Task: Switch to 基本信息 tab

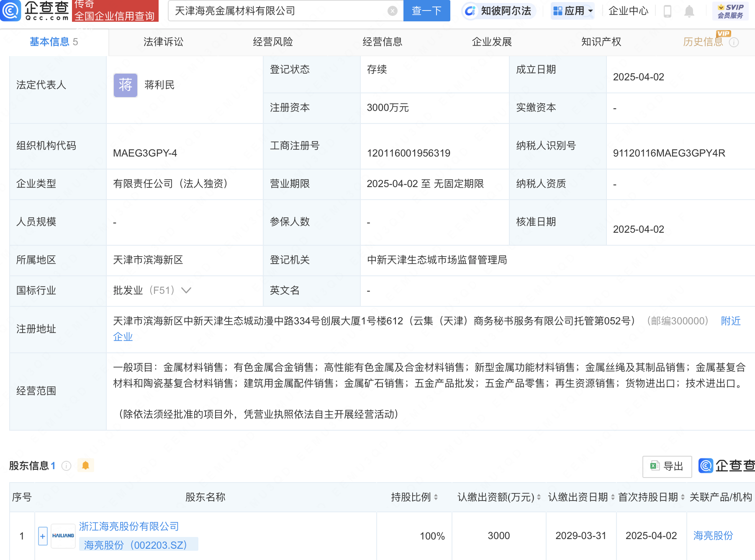Action: pos(54,42)
